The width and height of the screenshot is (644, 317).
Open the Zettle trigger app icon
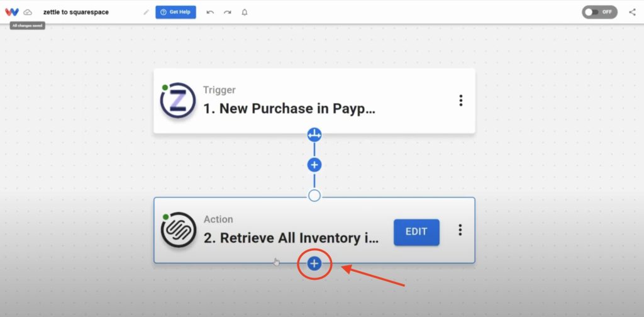pyautogui.click(x=177, y=101)
